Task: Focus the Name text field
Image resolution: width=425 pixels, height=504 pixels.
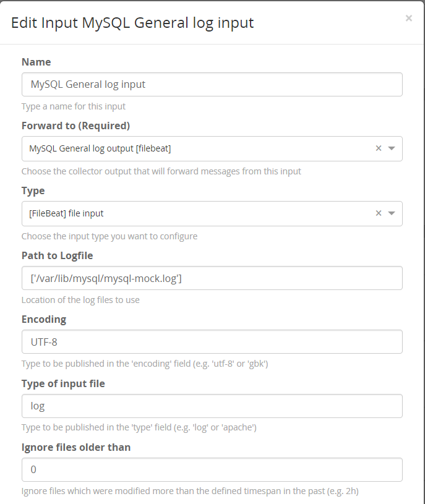Action: pyautogui.click(x=212, y=84)
